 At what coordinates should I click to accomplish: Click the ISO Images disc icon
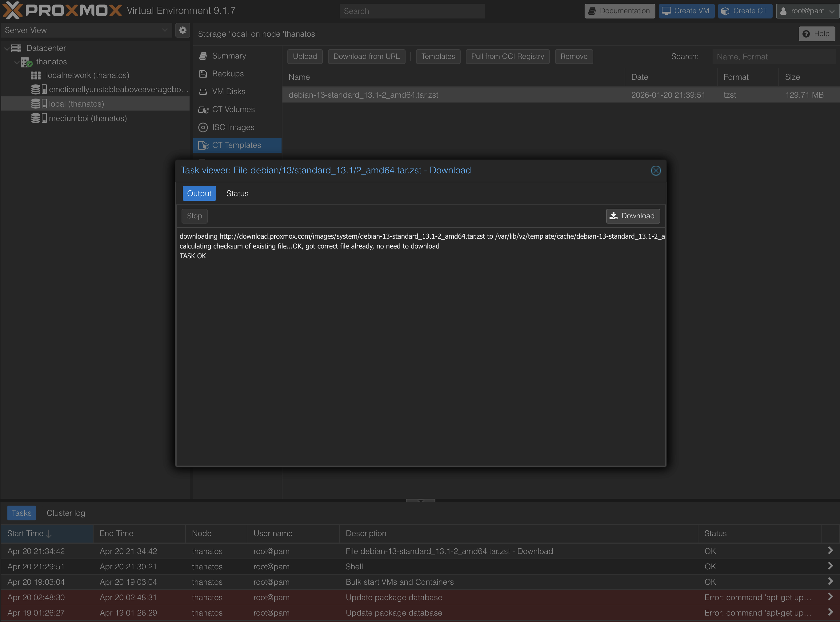coord(203,127)
